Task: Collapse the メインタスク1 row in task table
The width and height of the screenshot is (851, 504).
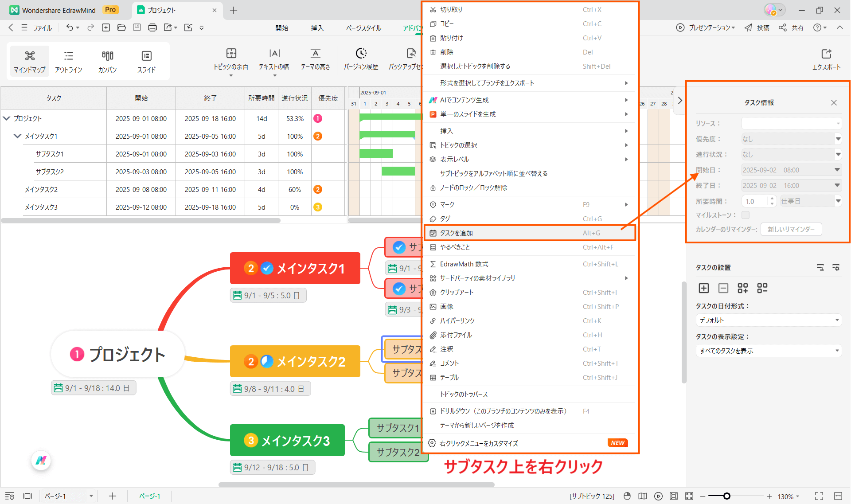Action: (x=17, y=136)
